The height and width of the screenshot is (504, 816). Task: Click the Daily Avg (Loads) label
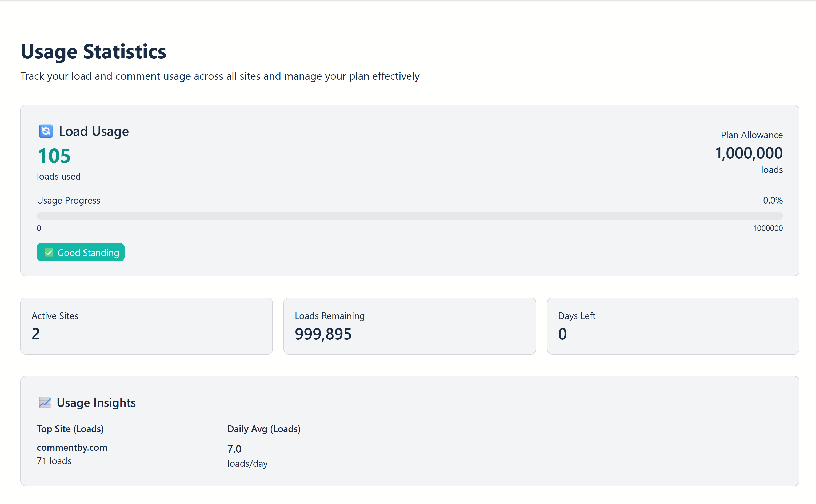(x=264, y=429)
